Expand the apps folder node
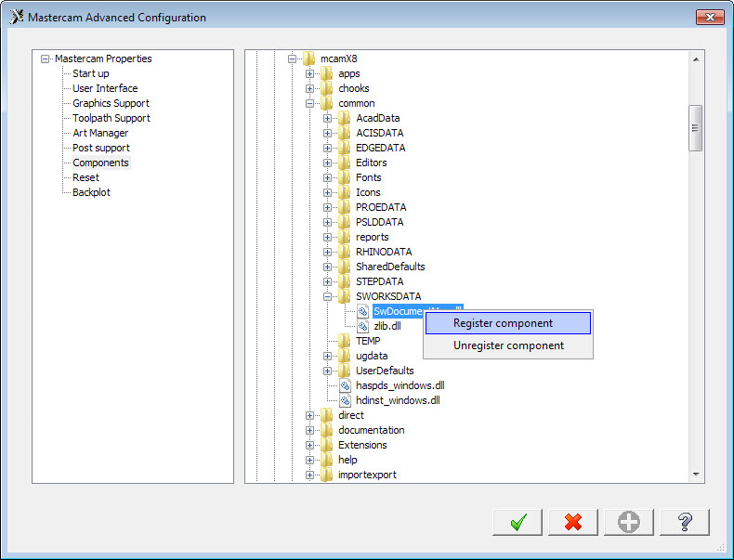Viewport: 734px width, 560px height. [x=310, y=74]
